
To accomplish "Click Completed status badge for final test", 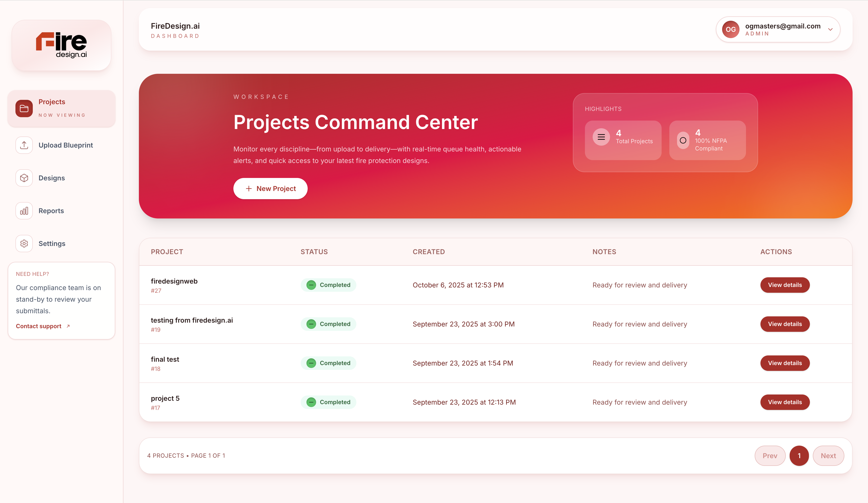I will point(328,363).
